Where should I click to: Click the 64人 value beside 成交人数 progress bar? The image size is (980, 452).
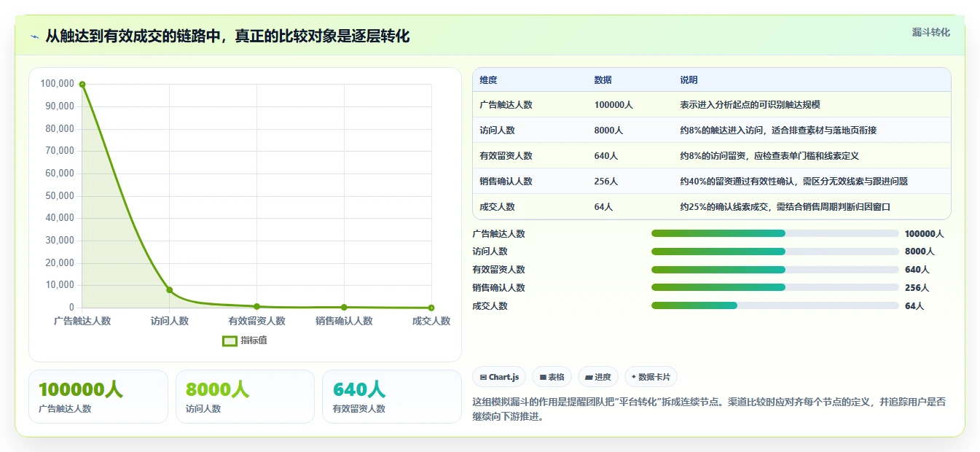(x=914, y=306)
